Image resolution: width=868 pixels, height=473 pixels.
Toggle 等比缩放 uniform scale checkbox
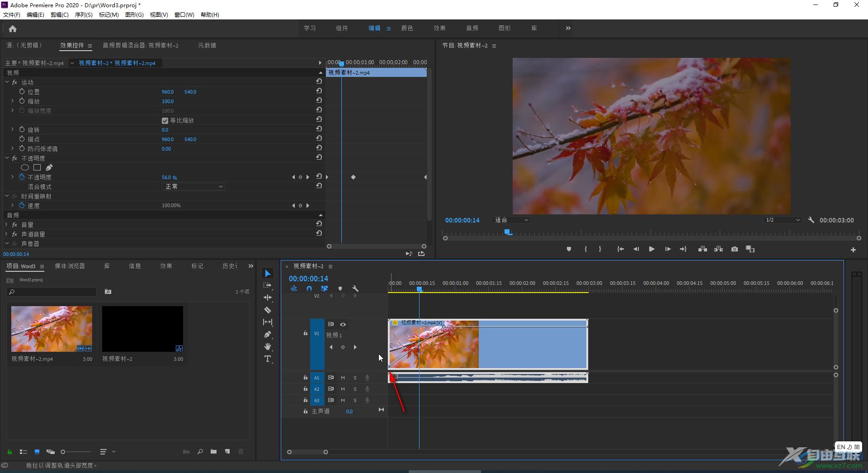pyautogui.click(x=165, y=120)
